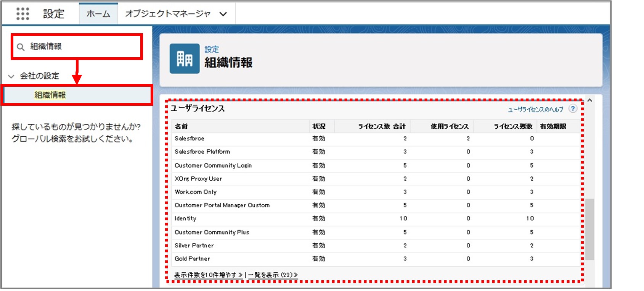The height and width of the screenshot is (291, 644).
Task: Click Gold Partner license name
Action: point(192,259)
